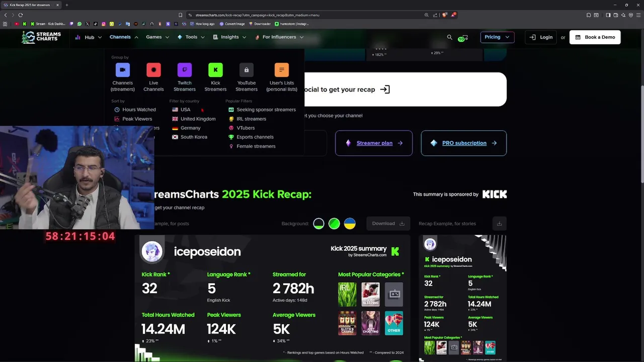Reload the page with the refresh icon

pos(20,15)
